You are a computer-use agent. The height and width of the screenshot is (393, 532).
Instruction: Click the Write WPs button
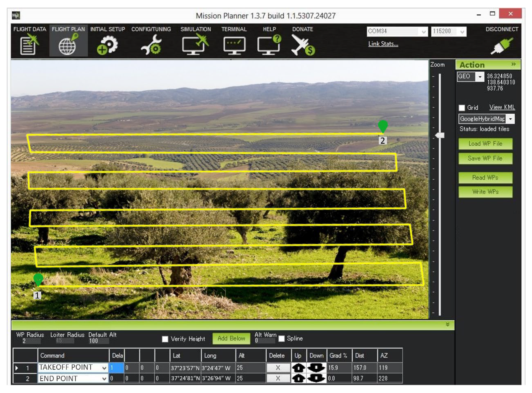pos(485,192)
